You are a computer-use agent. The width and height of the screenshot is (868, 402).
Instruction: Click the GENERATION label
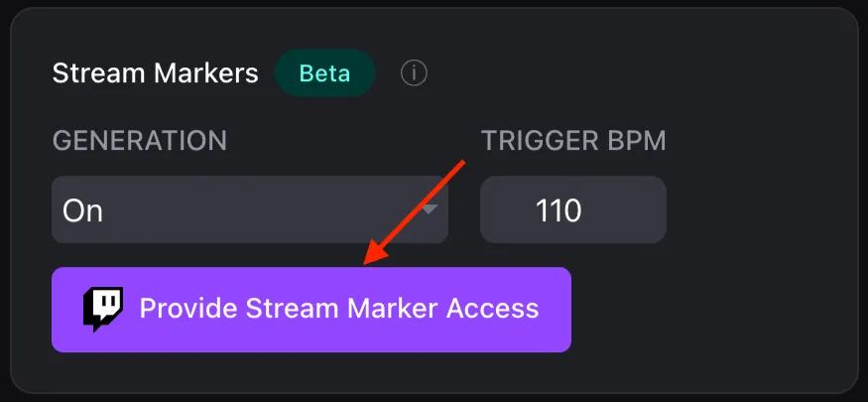[x=140, y=141]
